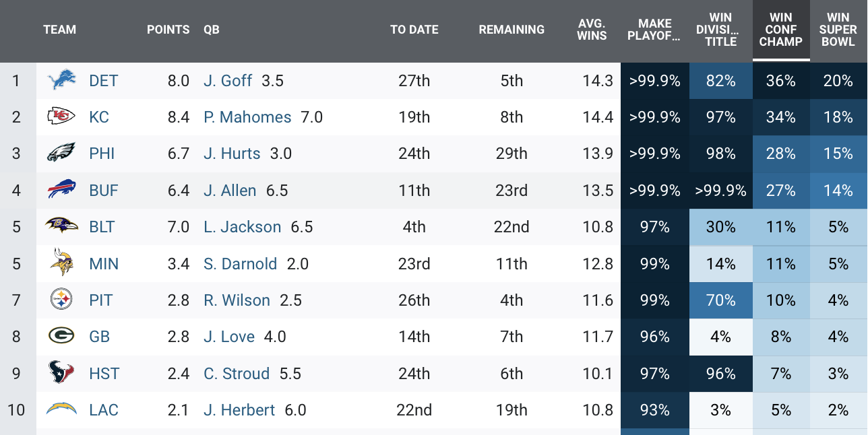Sort by Points column header
The image size is (868, 435).
pos(168,30)
